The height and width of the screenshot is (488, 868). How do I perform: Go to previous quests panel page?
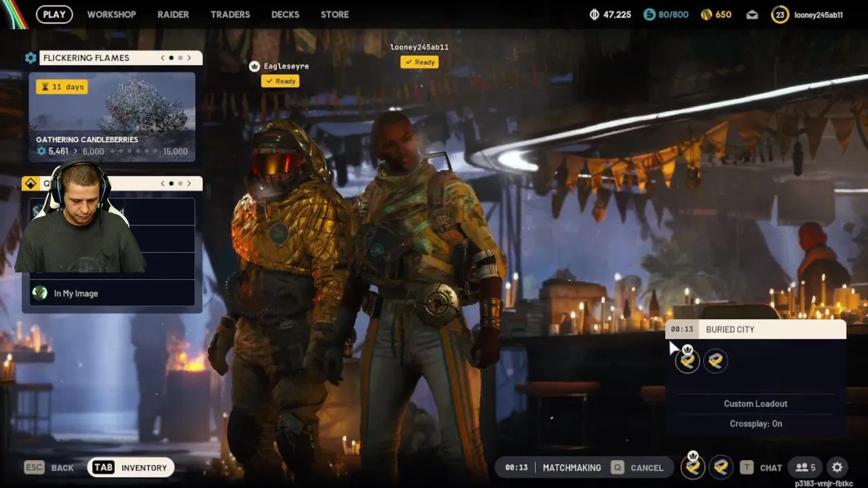[x=163, y=183]
